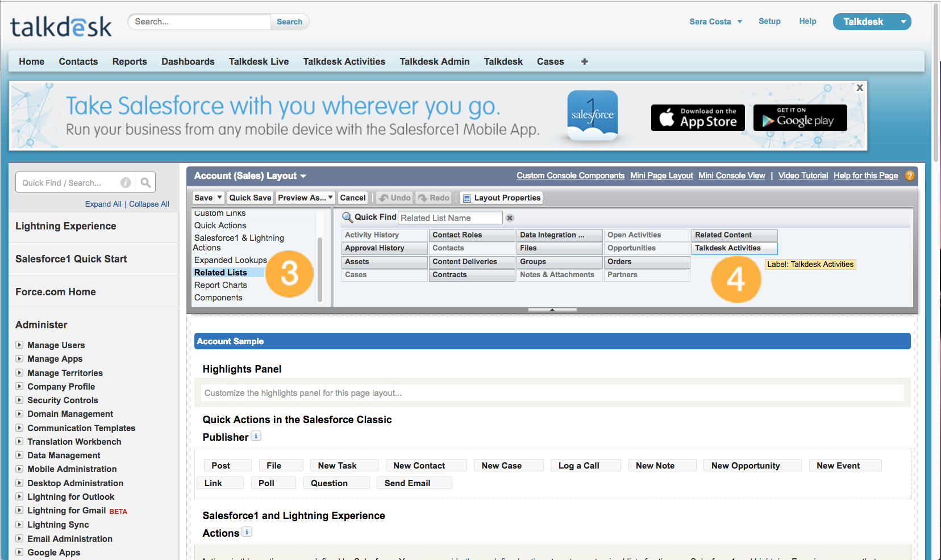The height and width of the screenshot is (560, 941).
Task: Click the highlights panel customize area
Action: (x=552, y=393)
